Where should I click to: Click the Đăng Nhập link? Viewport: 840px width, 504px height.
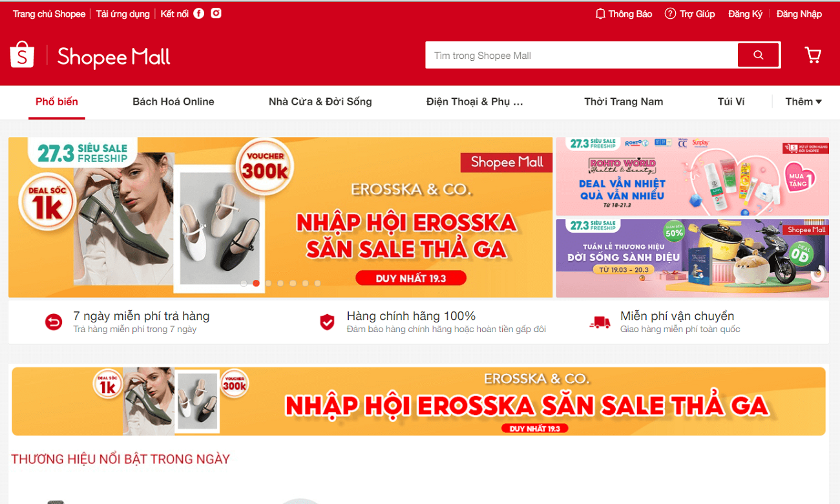point(799,14)
